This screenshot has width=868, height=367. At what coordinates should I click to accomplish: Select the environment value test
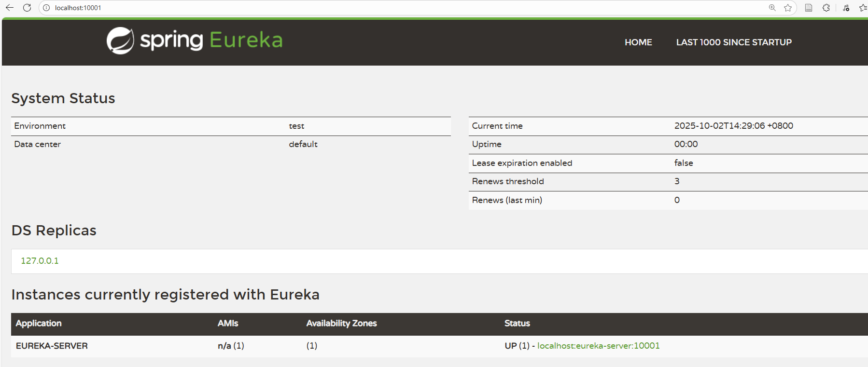coord(296,126)
